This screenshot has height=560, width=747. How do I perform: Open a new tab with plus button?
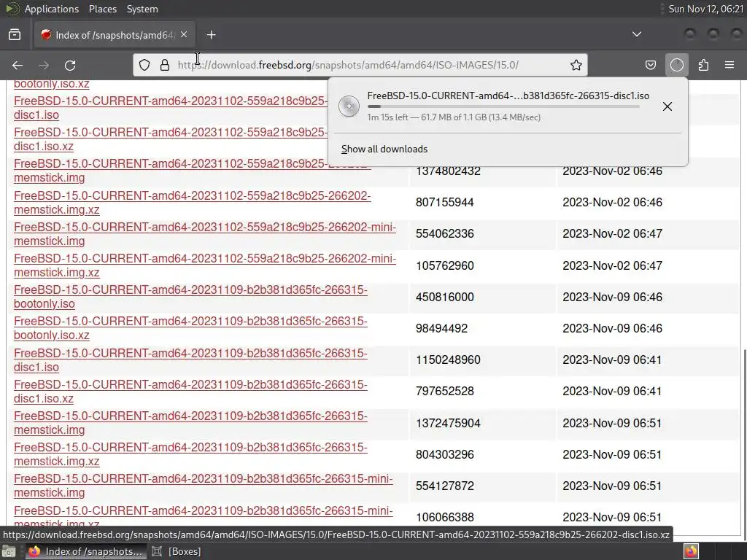211,35
